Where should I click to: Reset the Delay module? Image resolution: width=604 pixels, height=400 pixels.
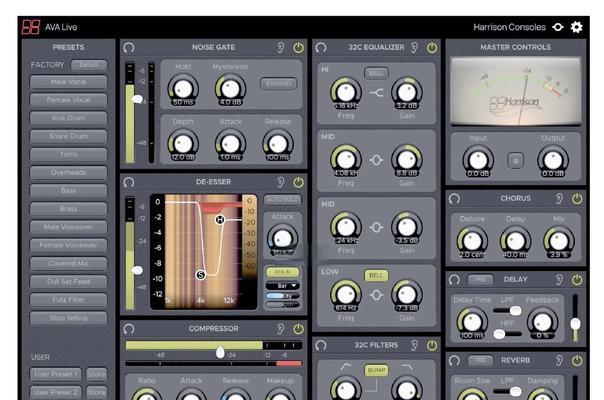click(x=455, y=280)
